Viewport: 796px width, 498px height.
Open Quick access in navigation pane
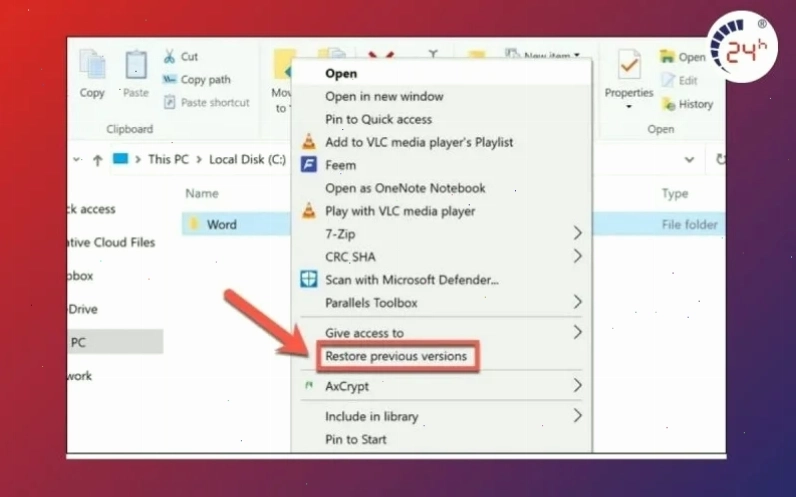point(91,209)
